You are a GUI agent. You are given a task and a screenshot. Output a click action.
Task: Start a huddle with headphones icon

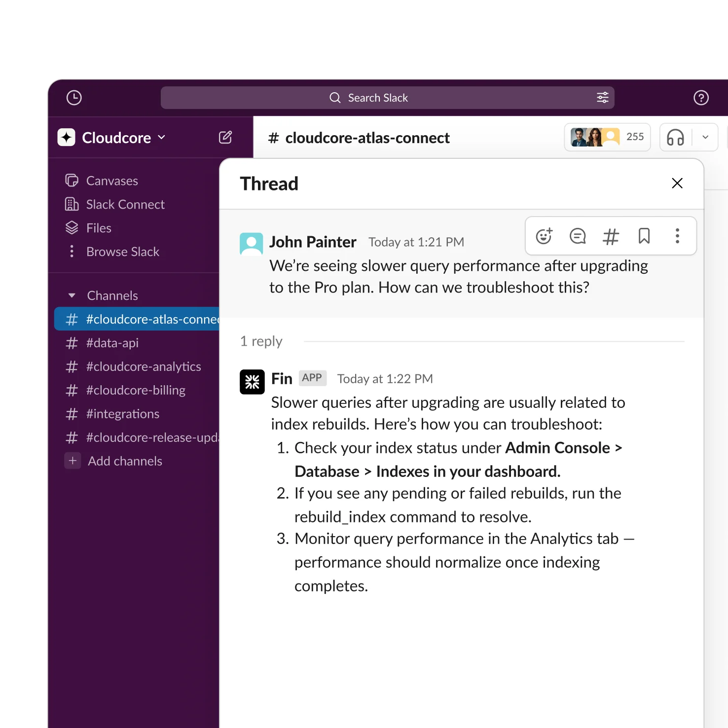pyautogui.click(x=675, y=137)
